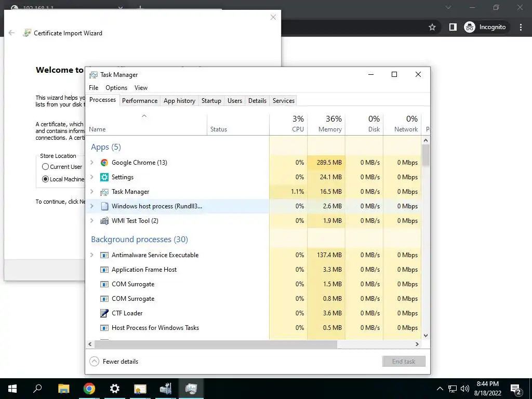This screenshot has height=399, width=532.
Task: Open taskbar search magnifier
Action: 37,389
